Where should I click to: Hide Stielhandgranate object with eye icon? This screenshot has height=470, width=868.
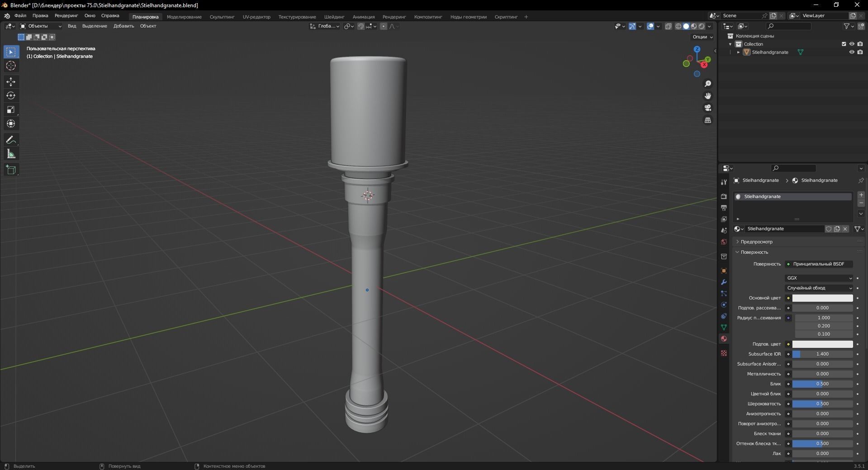(852, 52)
